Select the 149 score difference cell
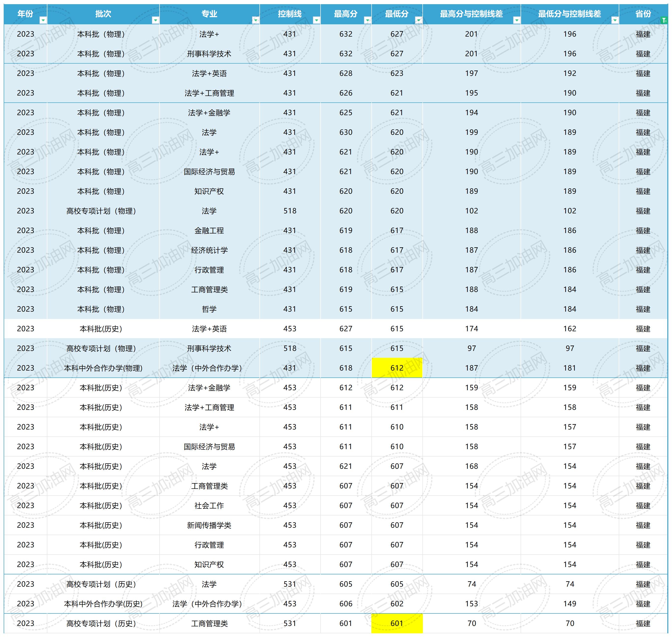This screenshot has width=672, height=637. point(569,604)
